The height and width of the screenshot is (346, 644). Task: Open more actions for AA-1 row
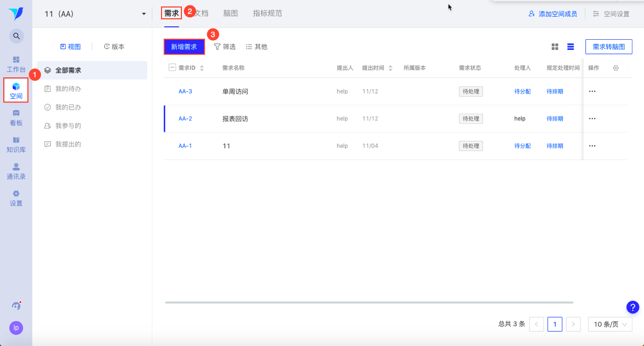(592, 146)
